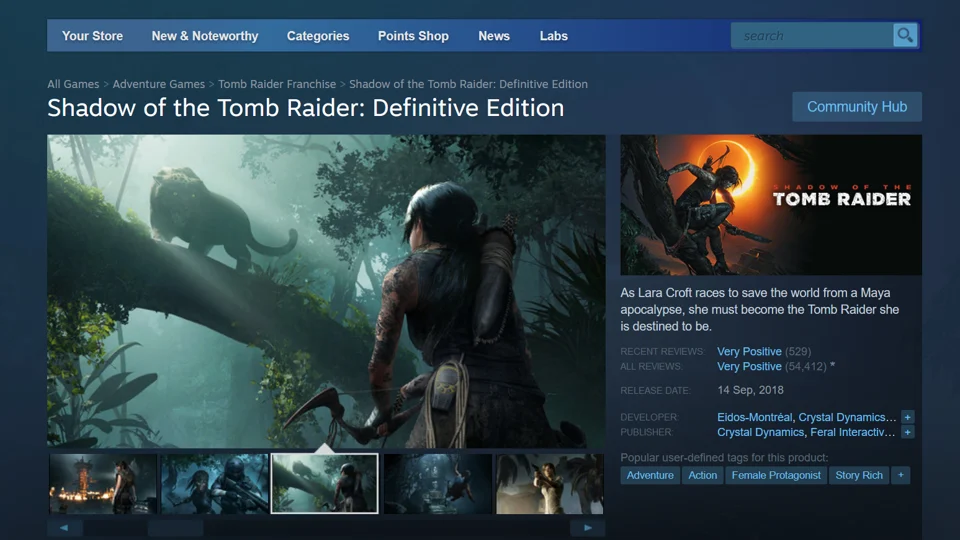
Task: Select the Female Protagonist tag
Action: pyautogui.click(x=776, y=475)
